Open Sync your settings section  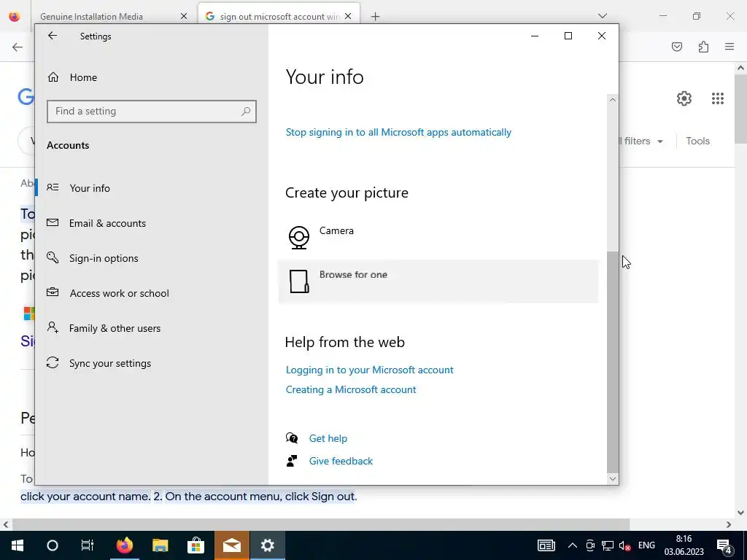coord(152,363)
